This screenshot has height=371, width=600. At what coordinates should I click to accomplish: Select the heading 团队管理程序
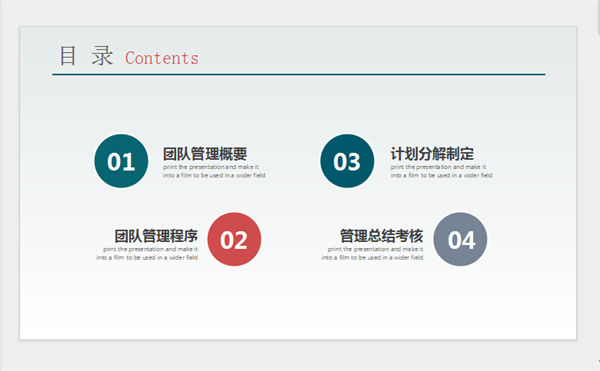tap(156, 236)
